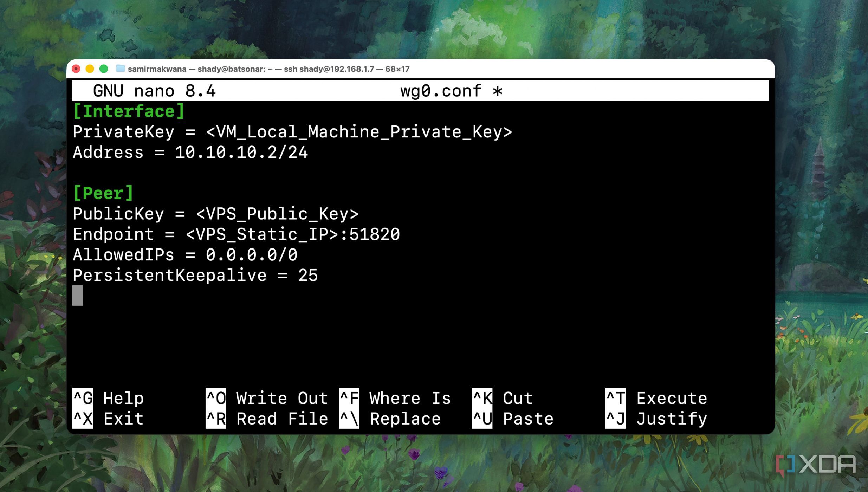
Task: Click the terminal window title text
Action: [x=268, y=69]
